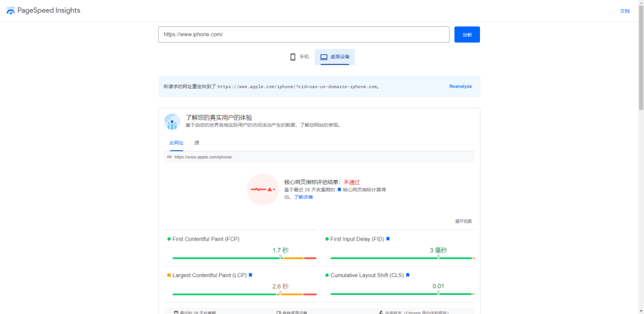
Task: Click the desktop monitor icon
Action: click(x=324, y=57)
